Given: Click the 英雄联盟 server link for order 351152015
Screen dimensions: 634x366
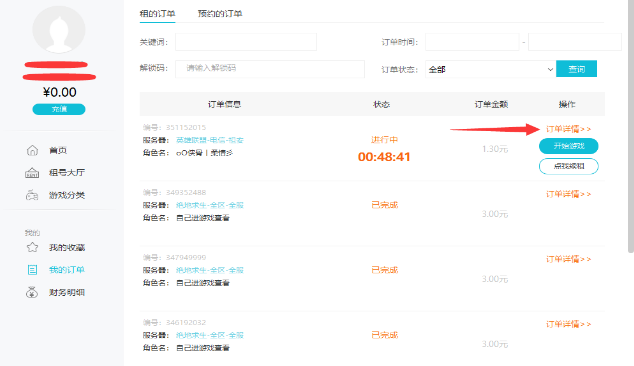Looking at the screenshot, I should click(x=210, y=140).
